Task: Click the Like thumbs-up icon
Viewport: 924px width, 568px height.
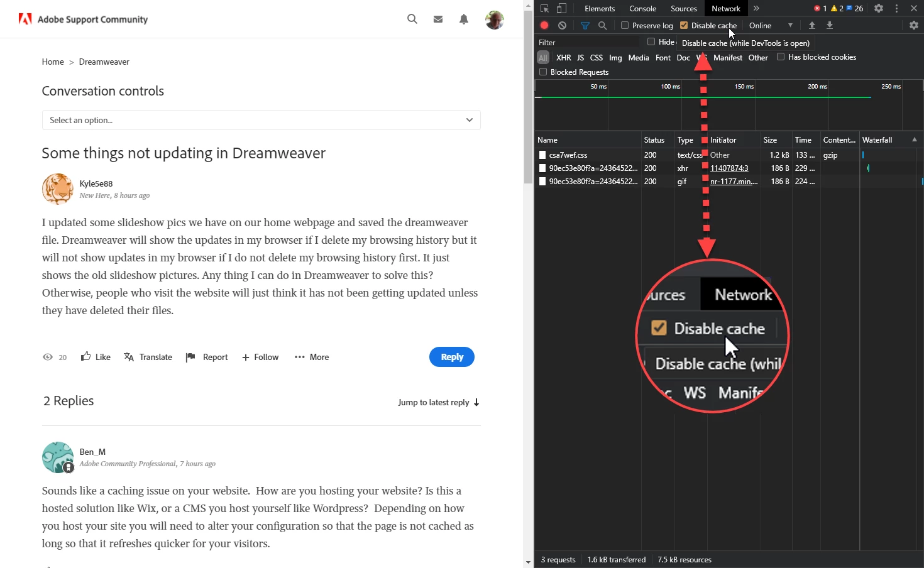Action: coord(85,356)
